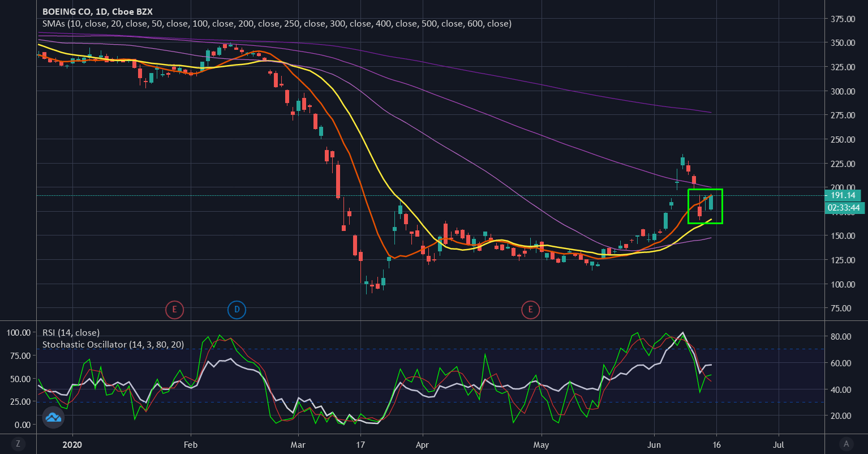This screenshot has height=454, width=868.
Task: Open timezone options via the "Z" button
Action: (x=19, y=445)
